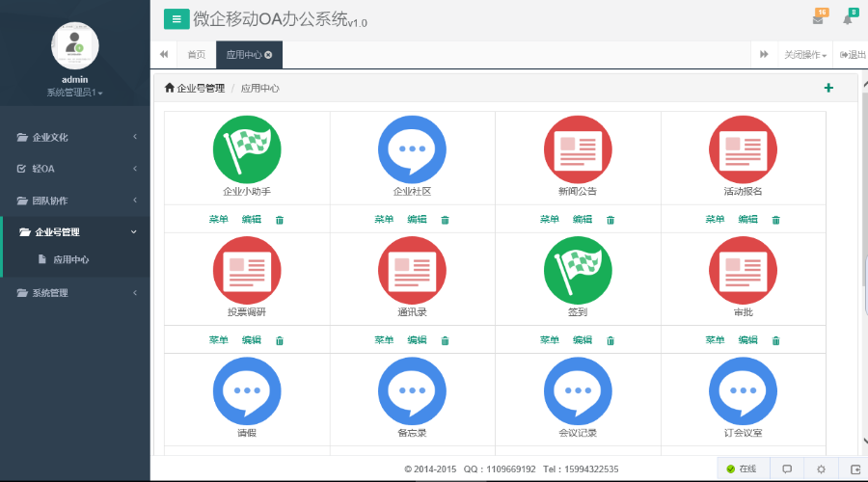Click 菜单 link under 通讯录
This screenshot has height=482, width=868.
[384, 340]
